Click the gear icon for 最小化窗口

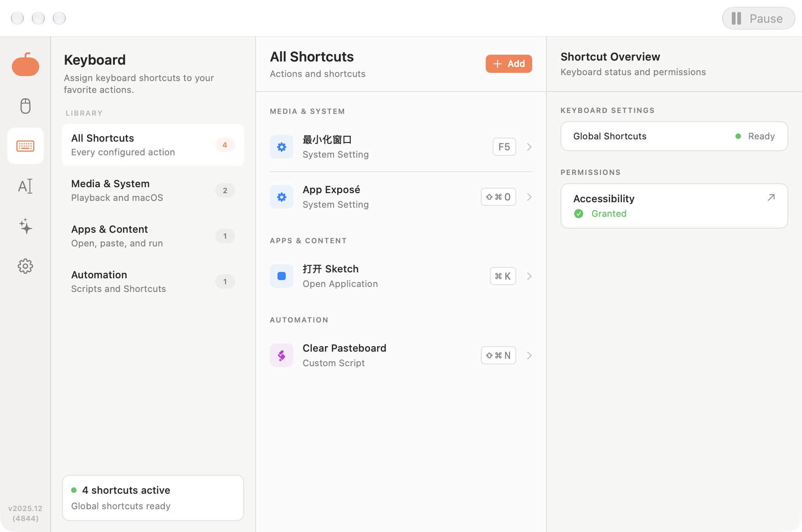(282, 147)
